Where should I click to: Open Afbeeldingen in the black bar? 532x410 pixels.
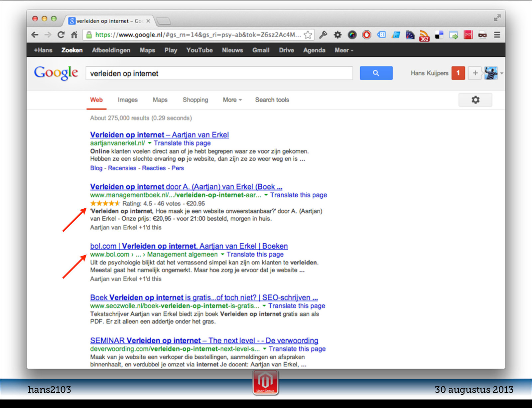point(111,50)
